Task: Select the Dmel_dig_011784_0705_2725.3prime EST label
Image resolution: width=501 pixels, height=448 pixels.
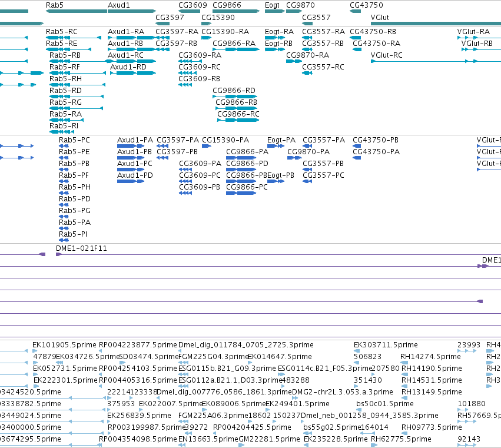Action: tap(246, 345)
